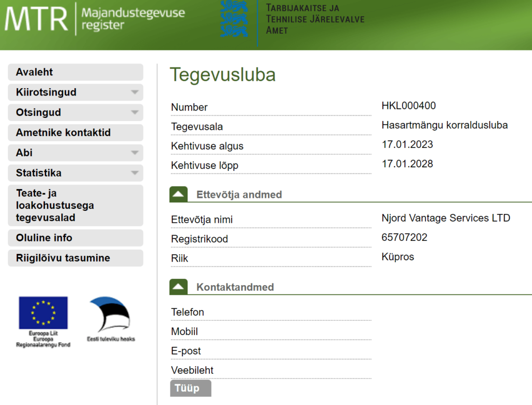Click Tarbijakaitse ja Tehnilise Järelevalve Amet text
Viewport: 532px width, 405px height.
pos(315,19)
